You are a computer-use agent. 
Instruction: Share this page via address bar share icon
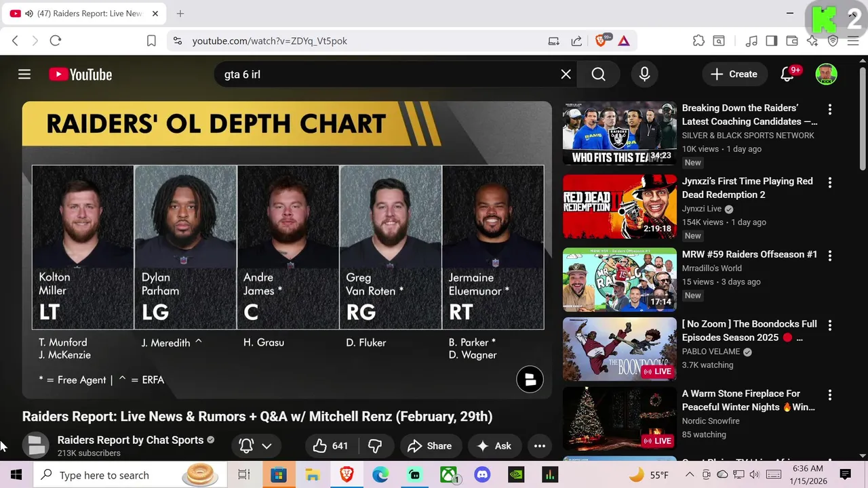[576, 41]
